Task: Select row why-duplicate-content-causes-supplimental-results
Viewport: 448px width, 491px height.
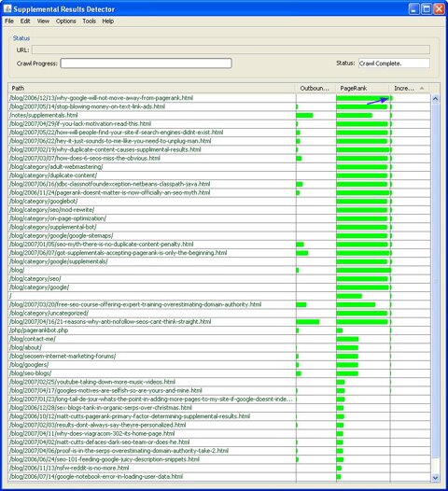Action: click(x=219, y=149)
